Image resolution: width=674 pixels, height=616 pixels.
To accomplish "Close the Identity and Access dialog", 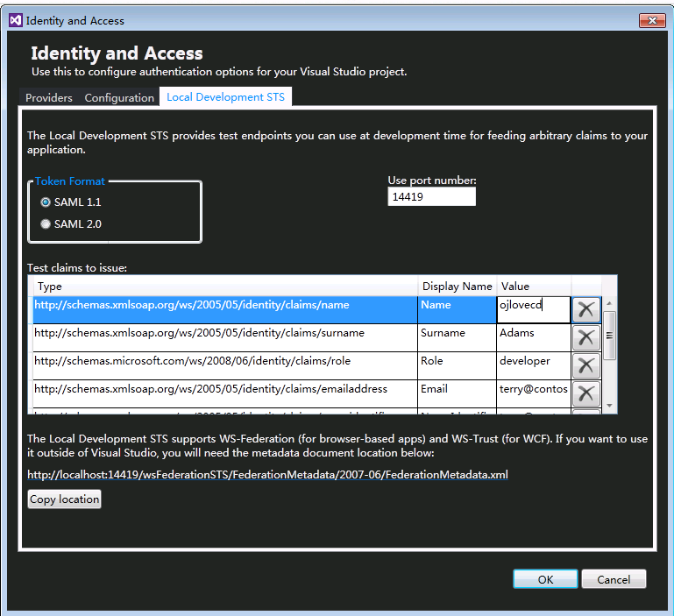I will [652, 20].
